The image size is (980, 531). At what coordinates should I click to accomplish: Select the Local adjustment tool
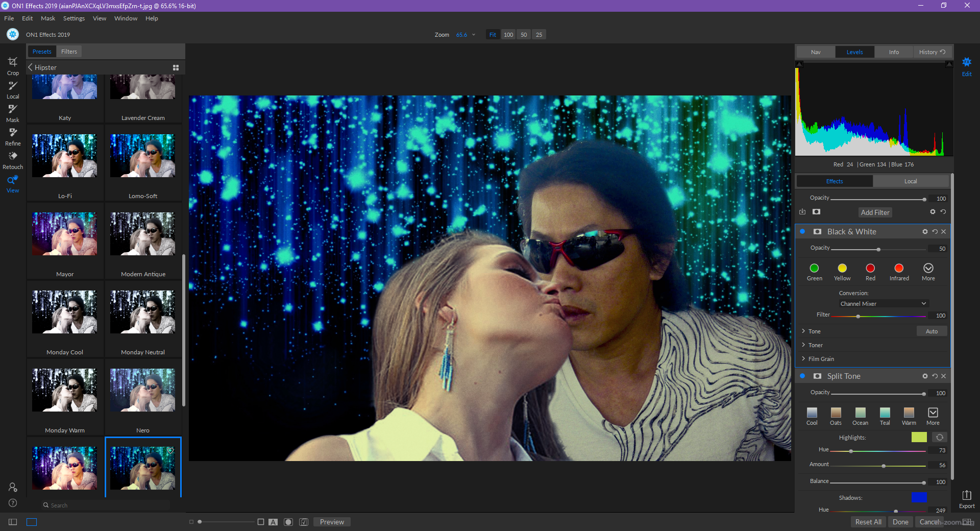pyautogui.click(x=13, y=90)
